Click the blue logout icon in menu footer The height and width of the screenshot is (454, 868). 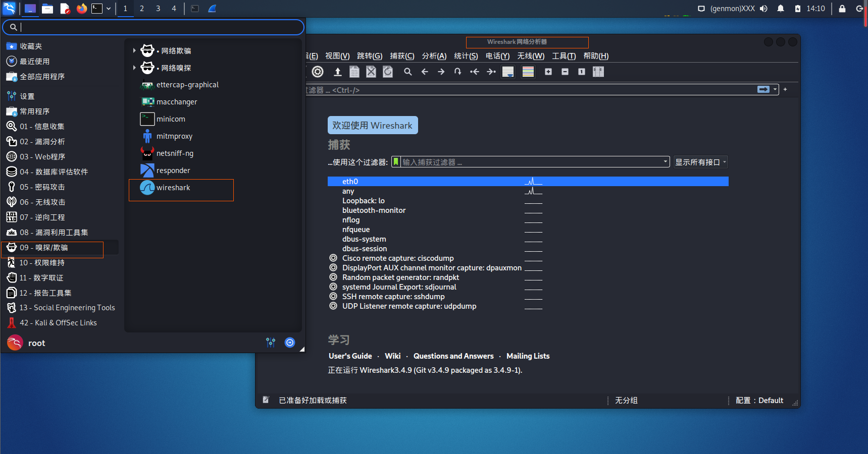click(290, 343)
